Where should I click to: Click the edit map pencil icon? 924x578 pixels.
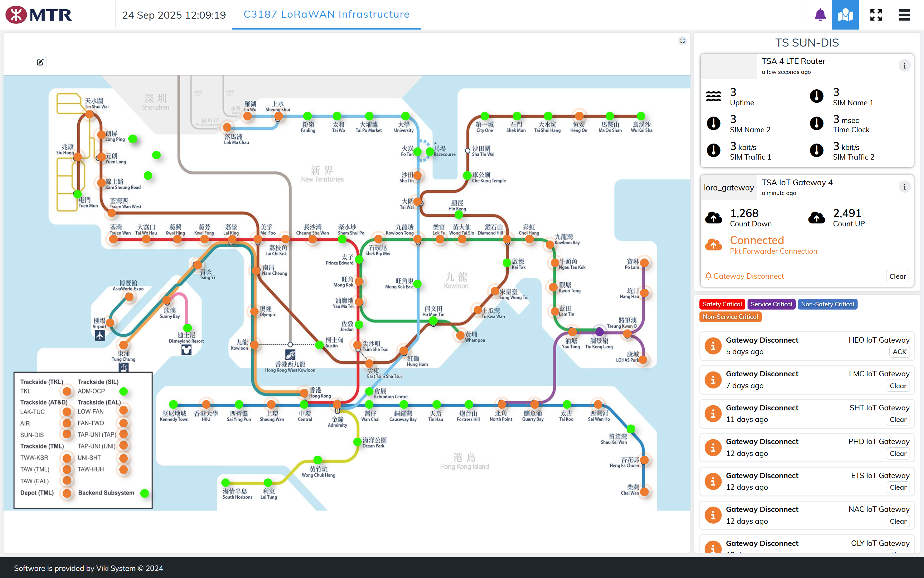[x=40, y=62]
